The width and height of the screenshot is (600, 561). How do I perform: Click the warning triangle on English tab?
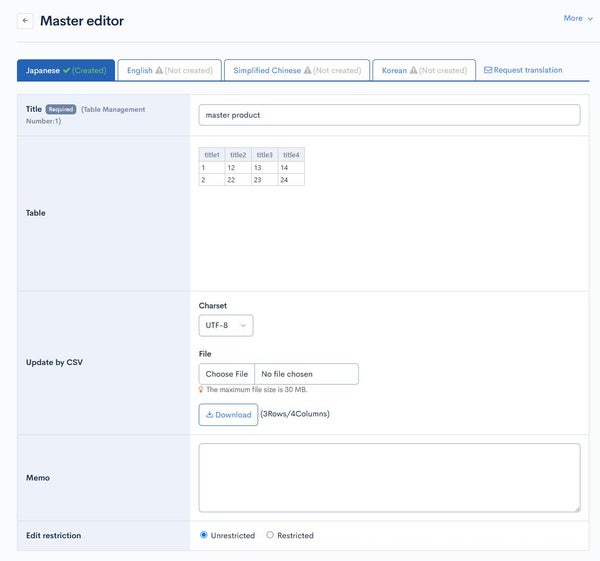(x=159, y=70)
